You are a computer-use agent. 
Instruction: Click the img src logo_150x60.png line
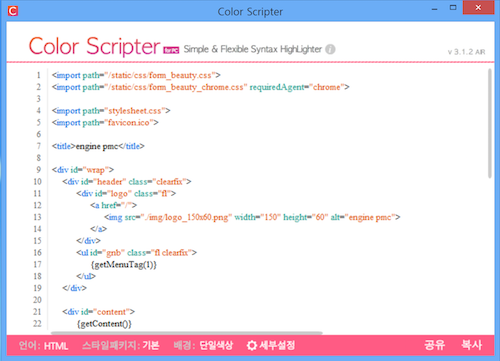pos(252,217)
